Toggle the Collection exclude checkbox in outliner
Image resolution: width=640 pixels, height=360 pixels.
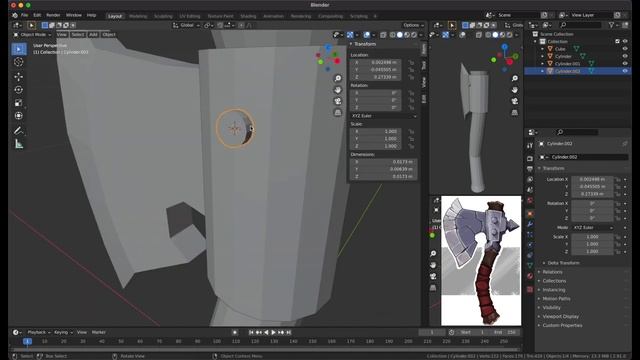coord(617,41)
